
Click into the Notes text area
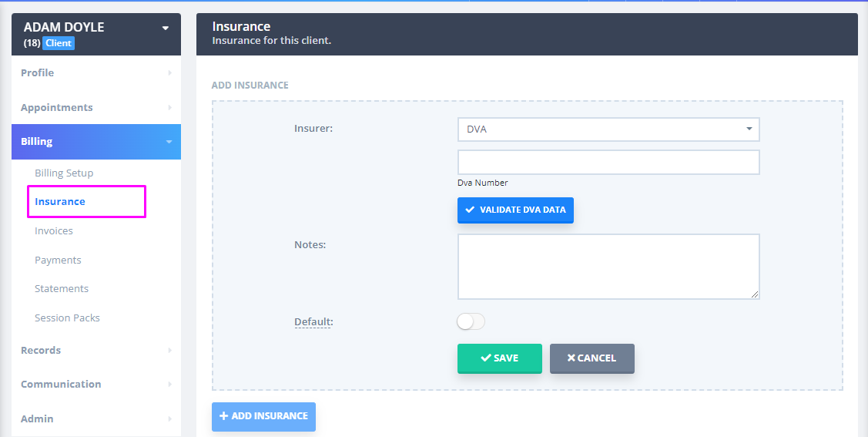pyautogui.click(x=608, y=267)
